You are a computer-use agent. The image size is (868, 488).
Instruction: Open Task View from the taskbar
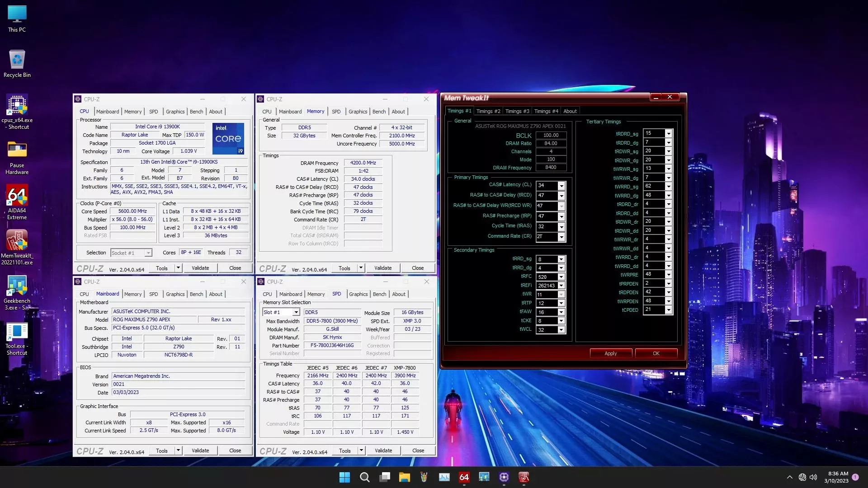(x=385, y=477)
